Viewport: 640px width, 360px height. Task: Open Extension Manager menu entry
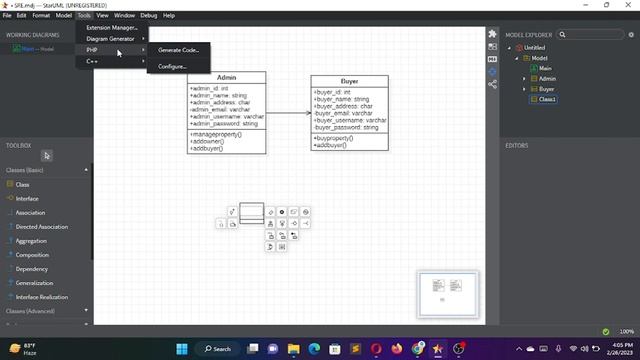pos(111,28)
